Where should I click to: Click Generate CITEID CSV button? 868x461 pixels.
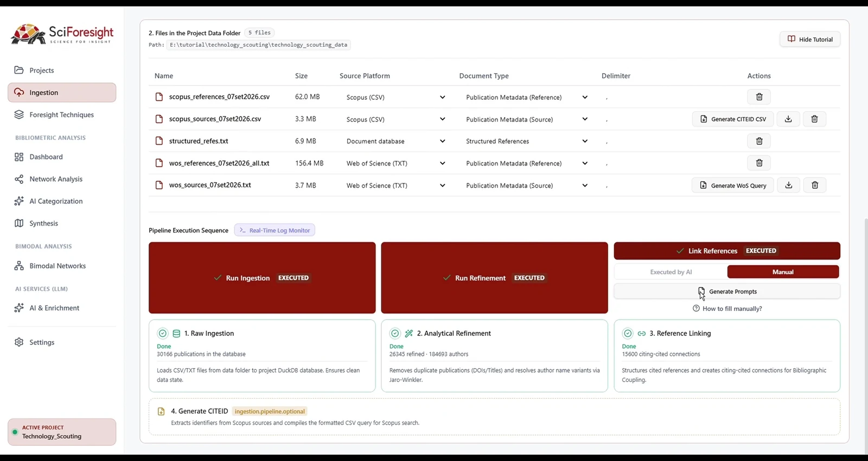click(733, 119)
